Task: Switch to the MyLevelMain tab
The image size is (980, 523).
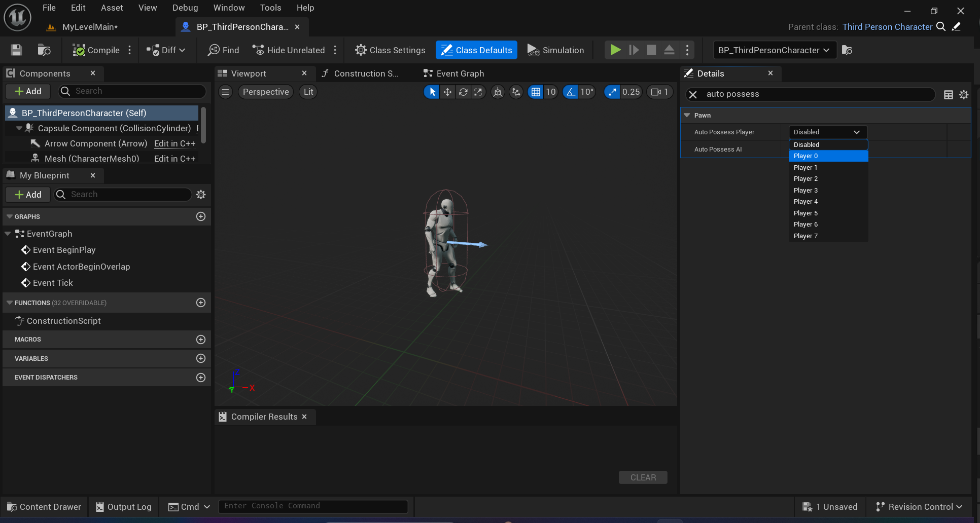Action: click(x=90, y=27)
